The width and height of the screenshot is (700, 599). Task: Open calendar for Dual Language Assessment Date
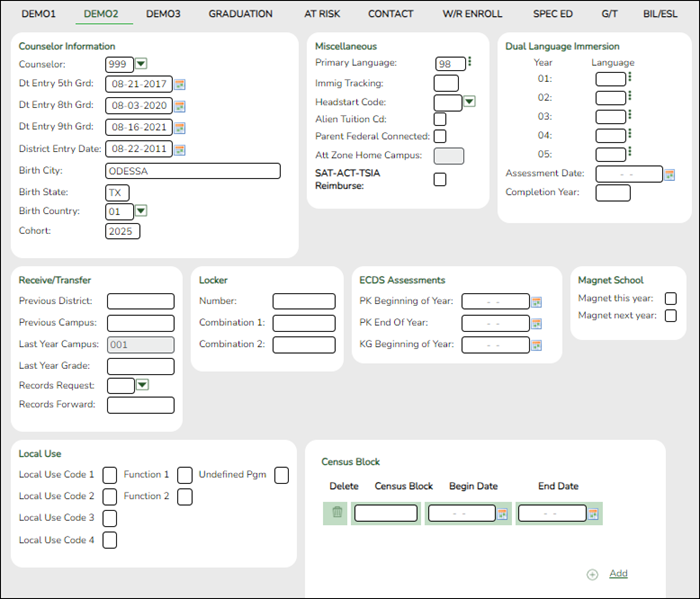tap(669, 175)
